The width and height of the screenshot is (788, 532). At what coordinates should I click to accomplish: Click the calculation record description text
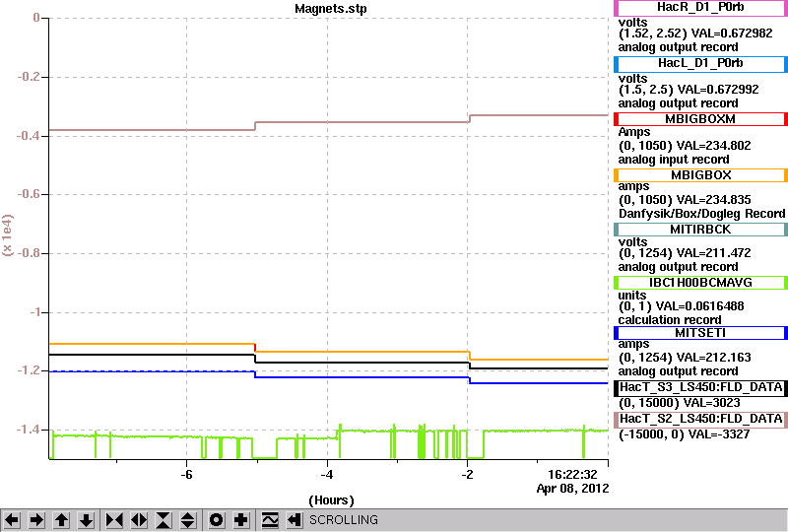(670, 320)
